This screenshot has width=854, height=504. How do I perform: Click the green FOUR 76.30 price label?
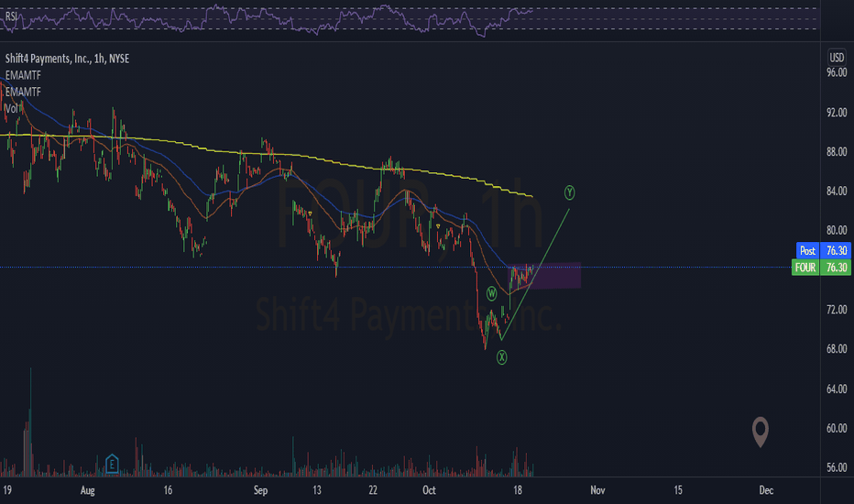821,268
